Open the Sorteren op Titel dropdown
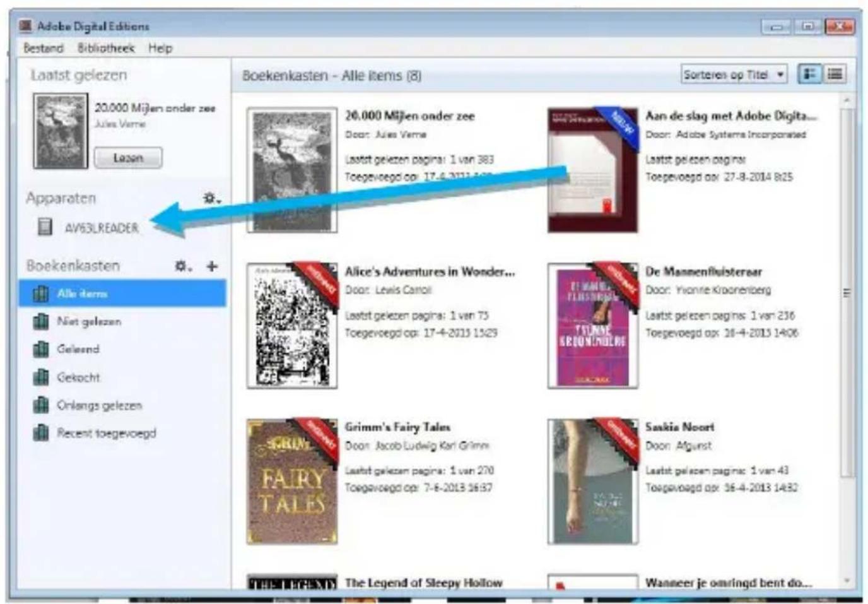The width and height of the screenshot is (868, 604). [x=734, y=74]
